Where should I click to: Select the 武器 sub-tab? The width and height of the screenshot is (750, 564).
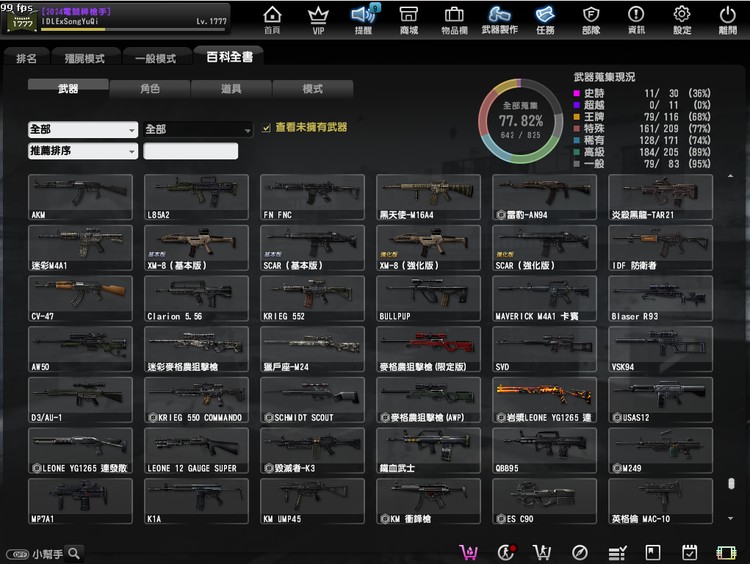click(68, 88)
